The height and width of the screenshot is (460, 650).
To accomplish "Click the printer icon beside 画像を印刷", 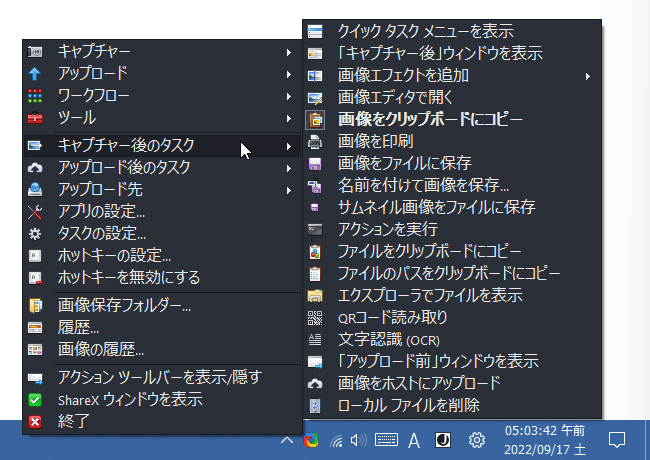I will (x=315, y=142).
